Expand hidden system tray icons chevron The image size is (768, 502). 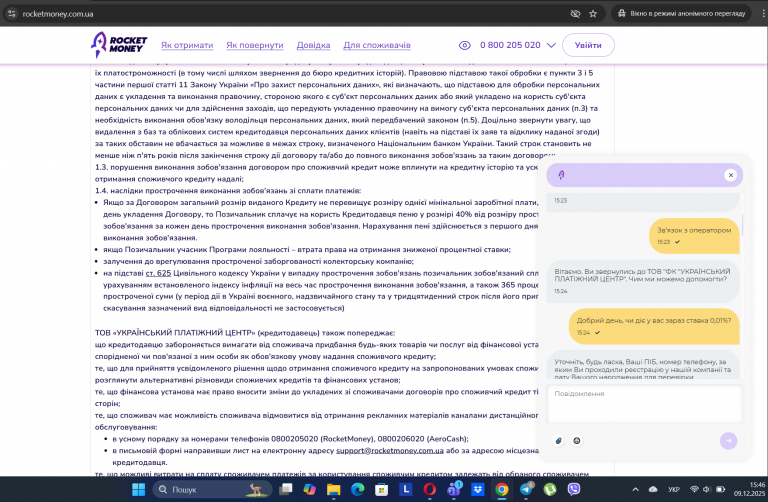(x=635, y=489)
